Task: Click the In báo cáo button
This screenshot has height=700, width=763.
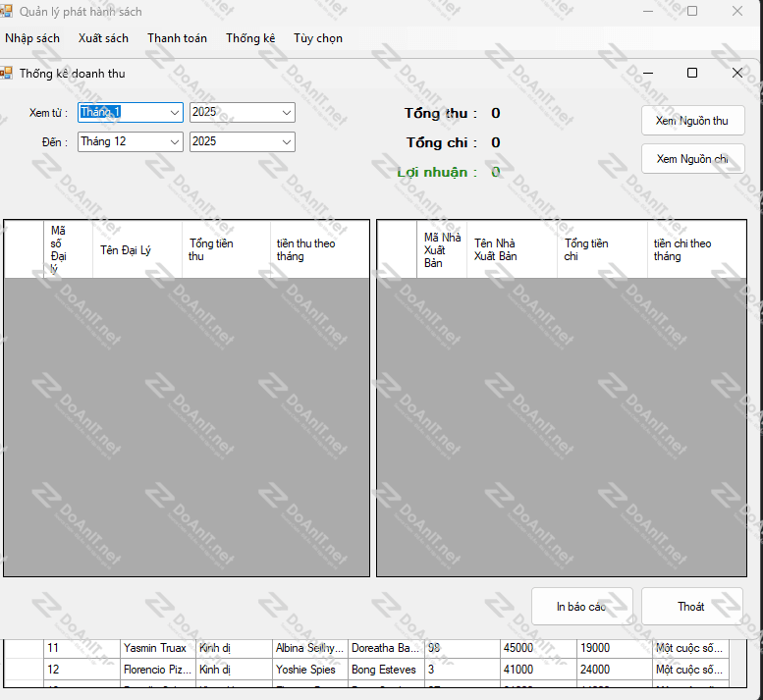Action: click(x=581, y=606)
